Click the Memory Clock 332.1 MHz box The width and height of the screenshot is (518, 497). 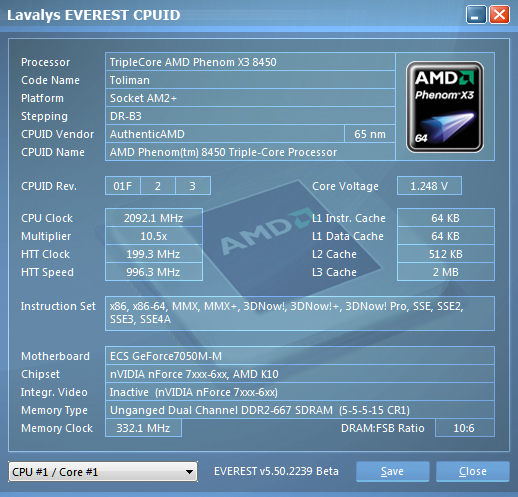[x=143, y=428]
